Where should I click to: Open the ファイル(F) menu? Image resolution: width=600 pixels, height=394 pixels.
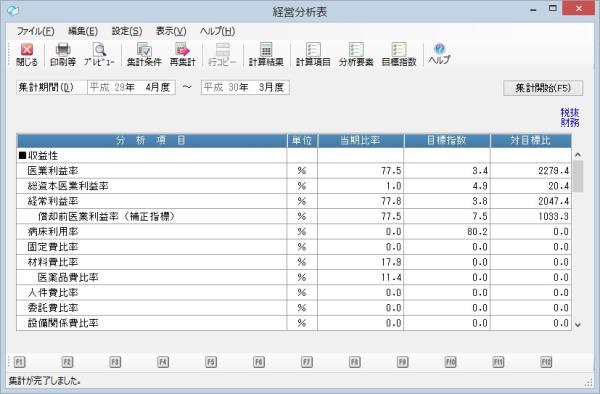click(x=35, y=31)
